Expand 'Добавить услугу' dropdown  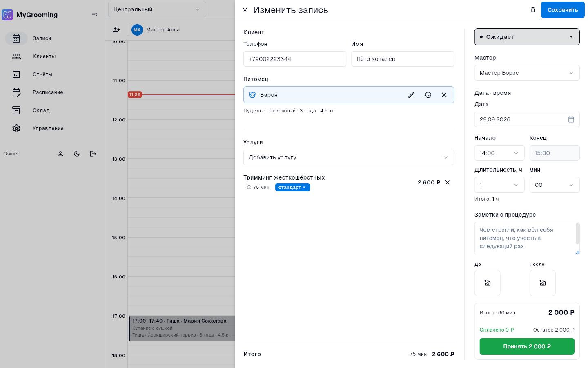pos(349,157)
